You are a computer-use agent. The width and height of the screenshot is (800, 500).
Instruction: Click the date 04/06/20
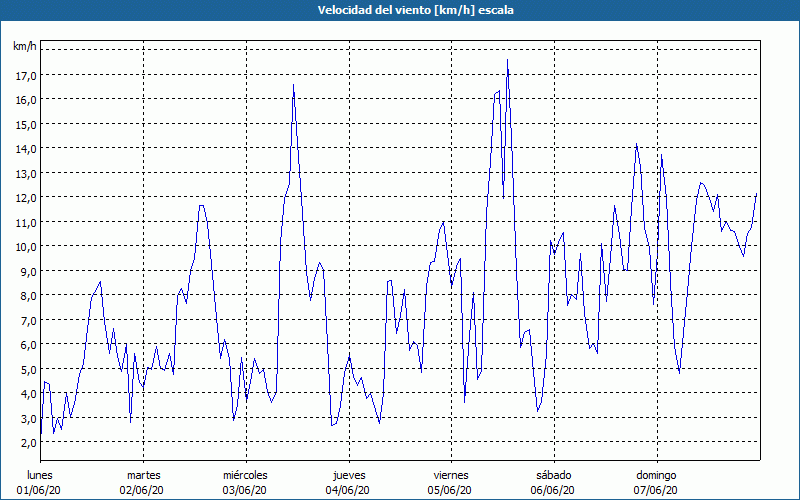(x=347, y=490)
